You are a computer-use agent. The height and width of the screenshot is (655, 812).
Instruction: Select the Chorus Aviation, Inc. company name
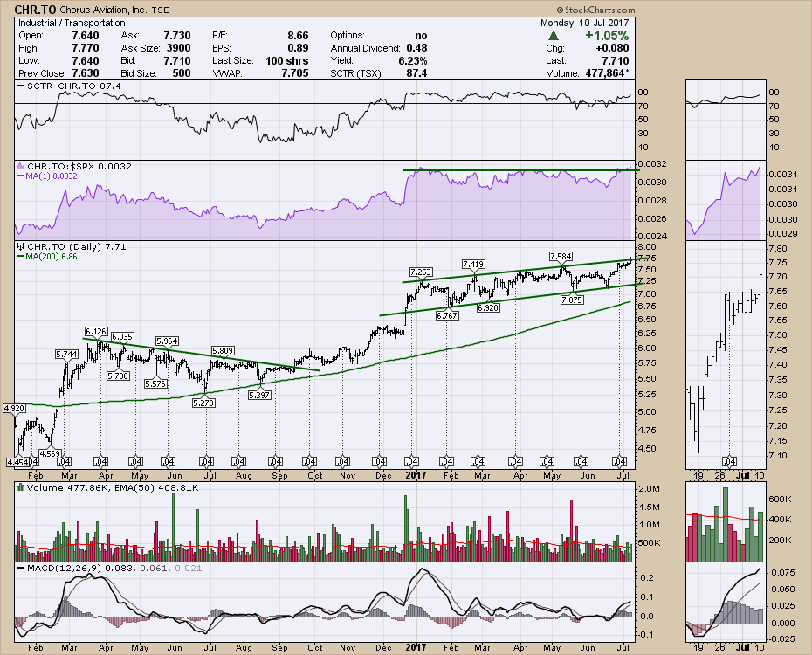point(103,10)
